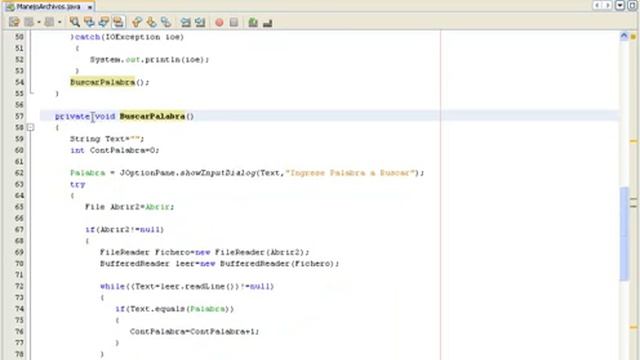Close the ManejoArchivos.java tab
640x360 pixels.
click(89, 7)
